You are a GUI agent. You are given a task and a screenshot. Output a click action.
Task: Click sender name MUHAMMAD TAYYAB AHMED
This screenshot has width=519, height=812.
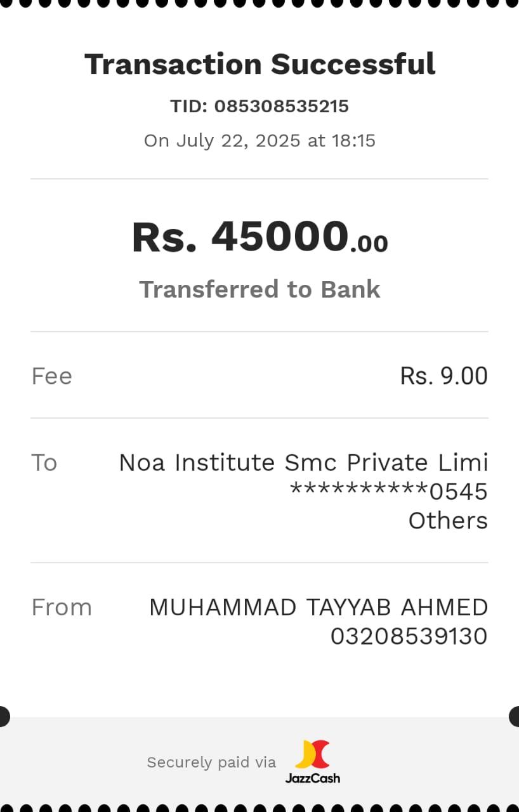click(x=319, y=607)
